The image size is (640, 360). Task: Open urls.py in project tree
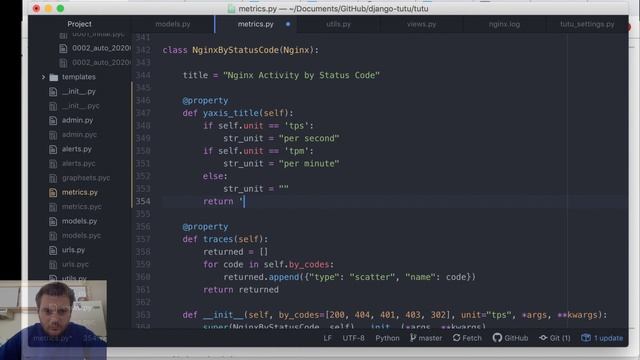(x=73, y=250)
